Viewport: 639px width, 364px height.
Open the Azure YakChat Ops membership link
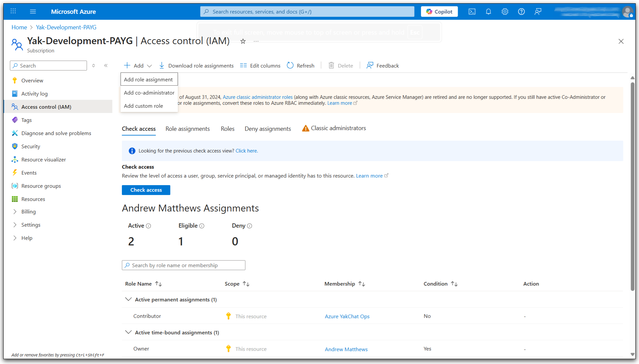[347, 316]
